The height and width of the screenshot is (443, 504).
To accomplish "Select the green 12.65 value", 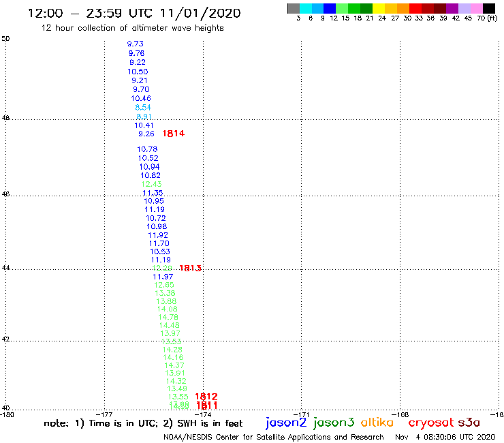I will [x=164, y=285].
